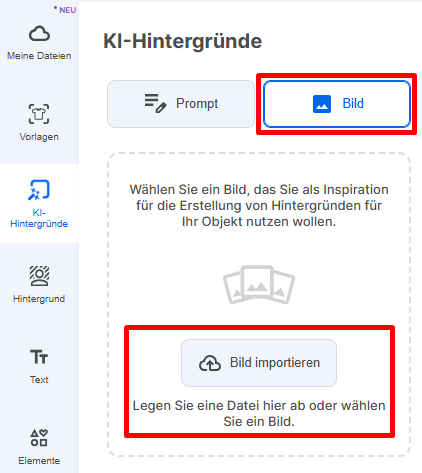Open the Vorlagen t-shirt icon

[x=39, y=114]
